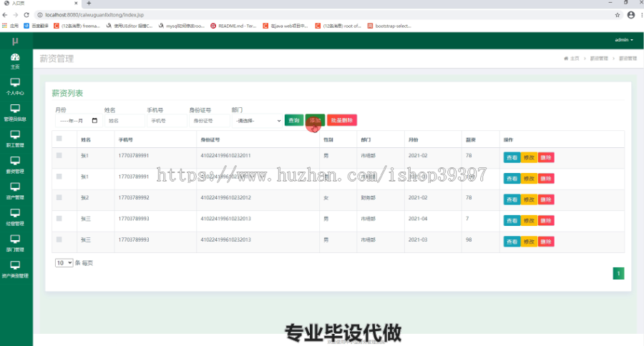Open 职工管理 in the sidebar
The height and width of the screenshot is (346, 644).
15,139
